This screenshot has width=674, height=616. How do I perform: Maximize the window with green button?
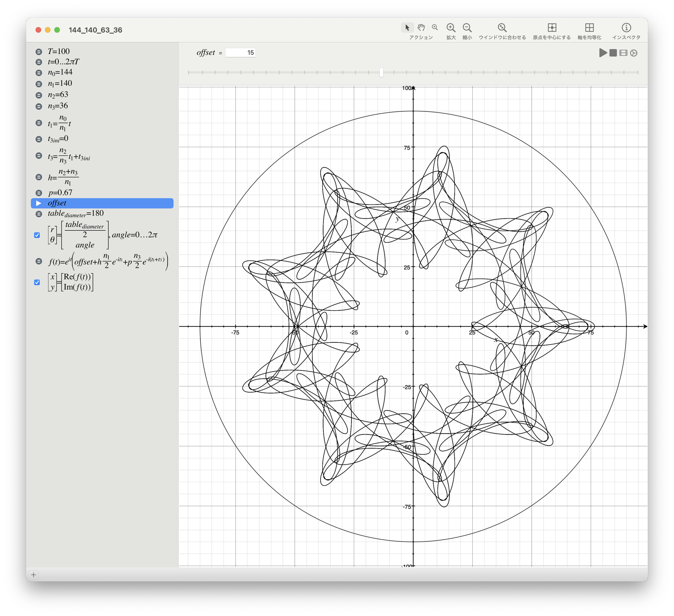coord(57,30)
